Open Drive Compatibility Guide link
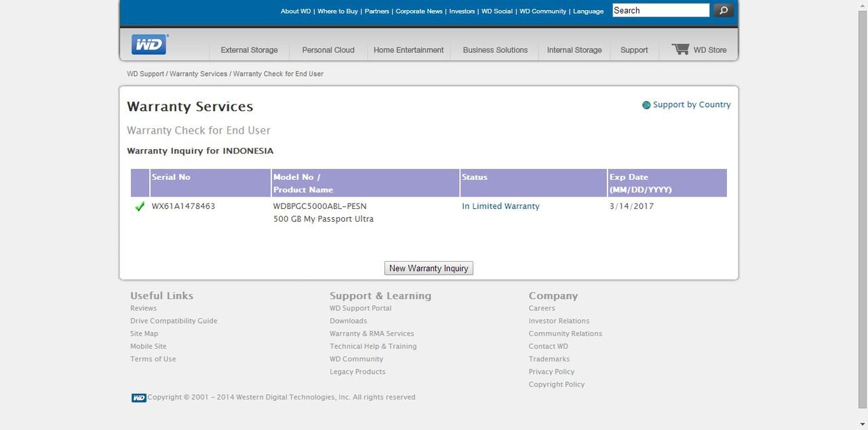 174,321
